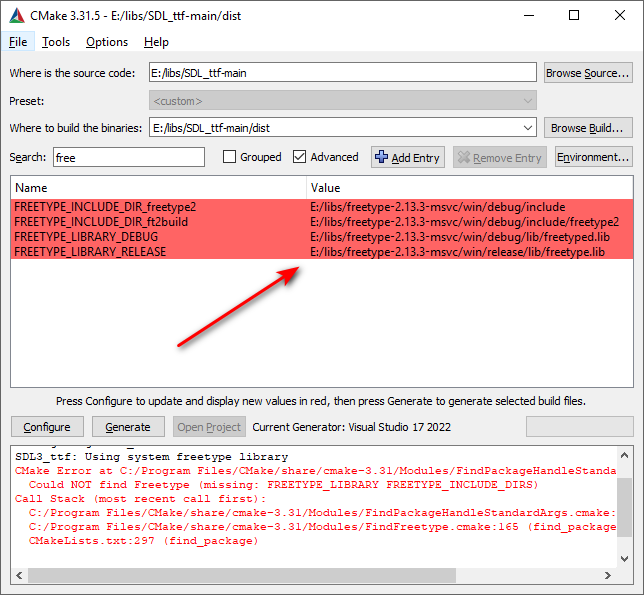The image size is (644, 595).
Task: Click 'Current Generator: Visual Studio 17 2022' label
Action: pyautogui.click(x=352, y=427)
